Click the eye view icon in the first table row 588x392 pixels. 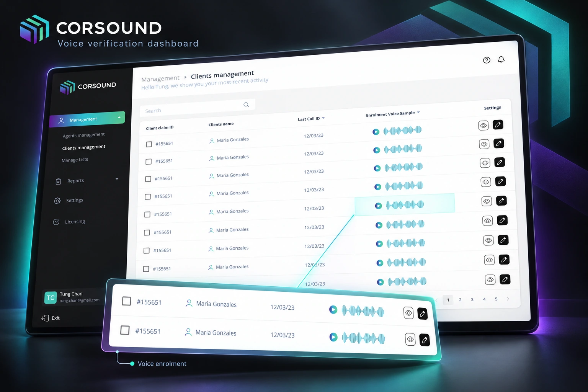(483, 126)
